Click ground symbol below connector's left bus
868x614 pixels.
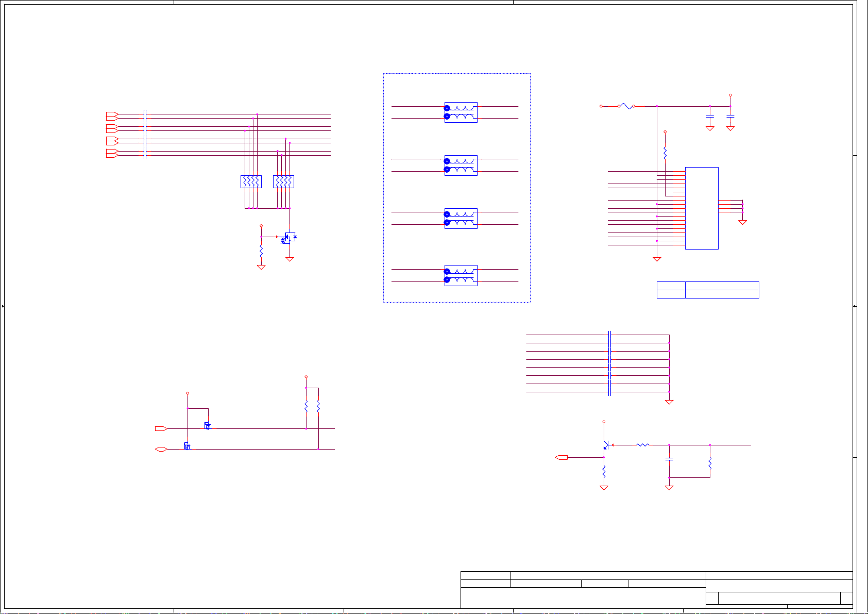657,259
